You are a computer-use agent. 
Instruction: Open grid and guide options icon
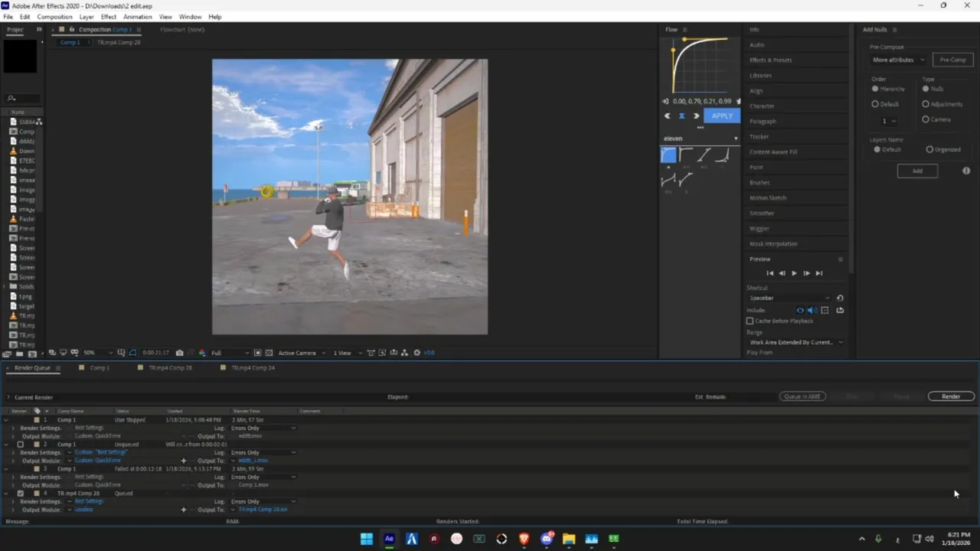click(121, 353)
